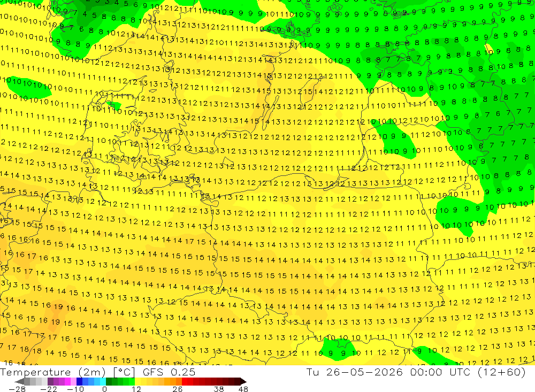Click the '-22' legend scale value
Image resolution: width=535 pixels, height=392 pixels.
pos(49,389)
